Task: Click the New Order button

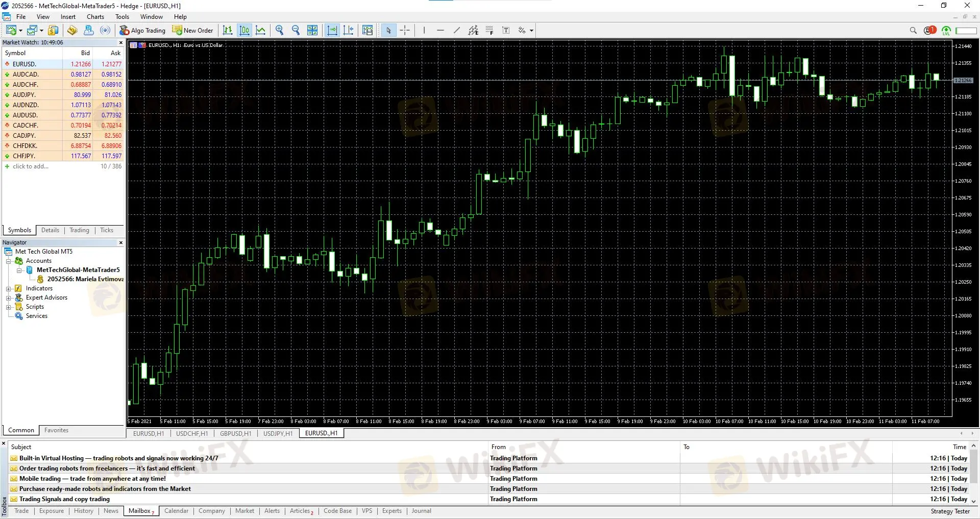Action: tap(193, 31)
